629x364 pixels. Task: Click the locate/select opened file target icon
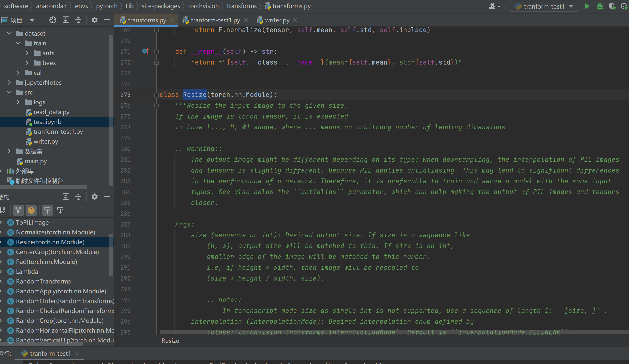click(x=53, y=20)
